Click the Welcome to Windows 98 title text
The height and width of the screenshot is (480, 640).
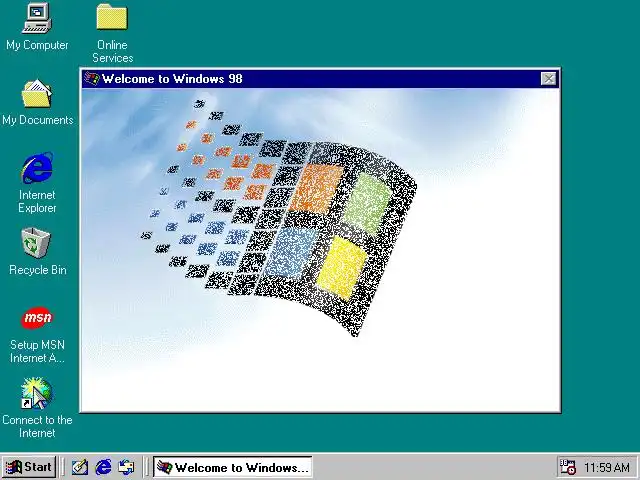pyautogui.click(x=172, y=78)
